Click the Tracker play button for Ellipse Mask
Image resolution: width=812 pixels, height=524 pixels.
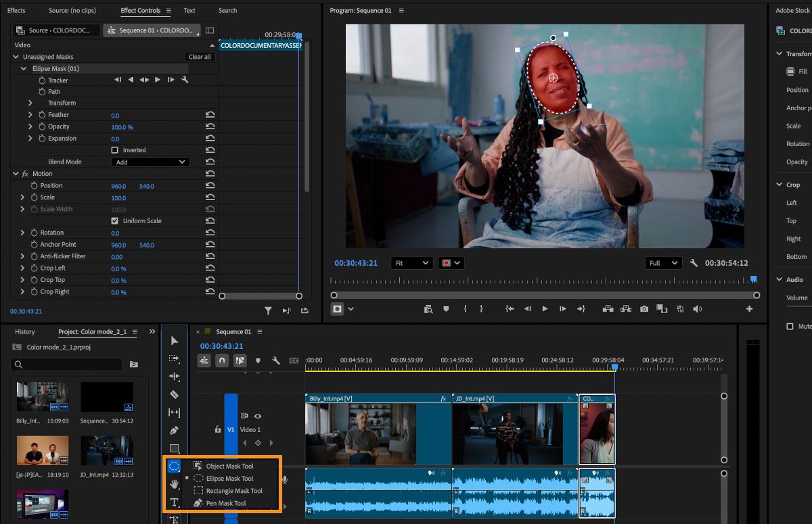(x=156, y=80)
